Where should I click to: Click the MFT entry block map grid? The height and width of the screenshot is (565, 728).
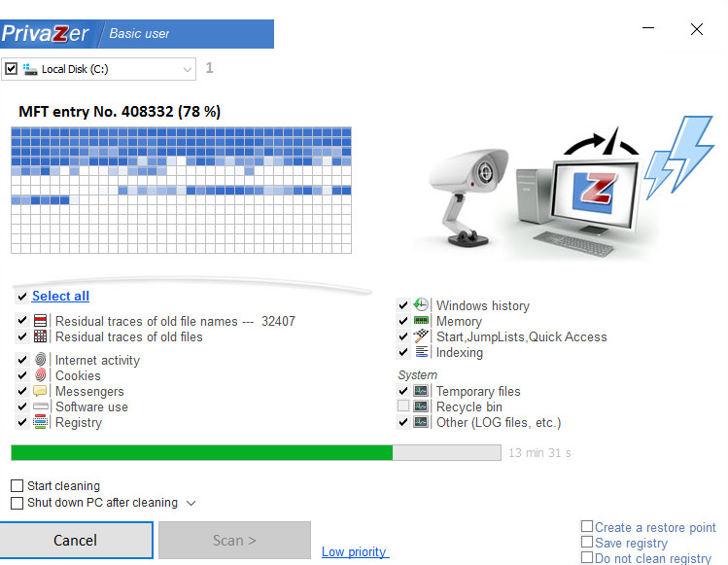[x=181, y=190]
